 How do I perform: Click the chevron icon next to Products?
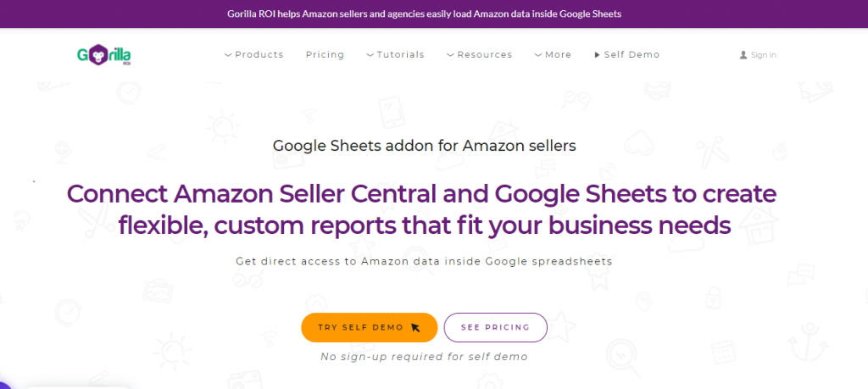(228, 55)
